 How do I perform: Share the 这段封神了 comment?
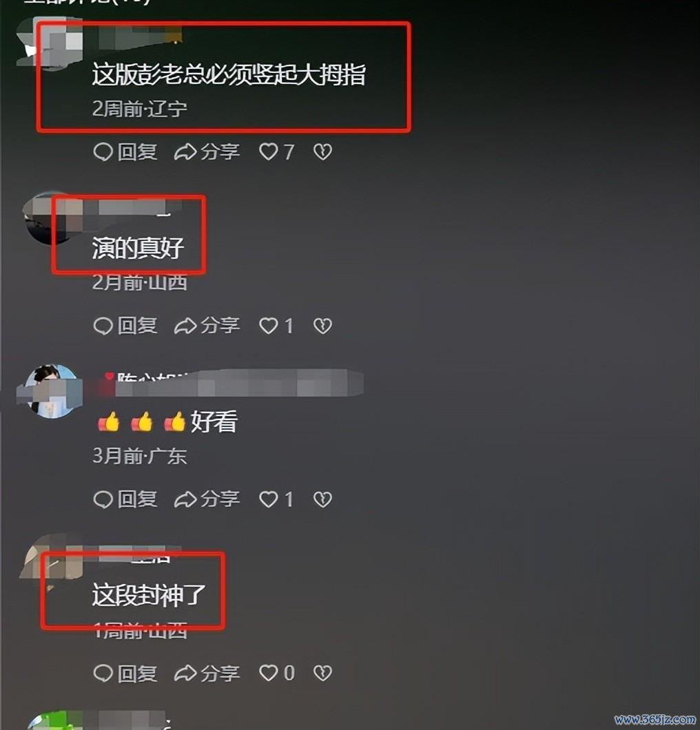coord(207,674)
